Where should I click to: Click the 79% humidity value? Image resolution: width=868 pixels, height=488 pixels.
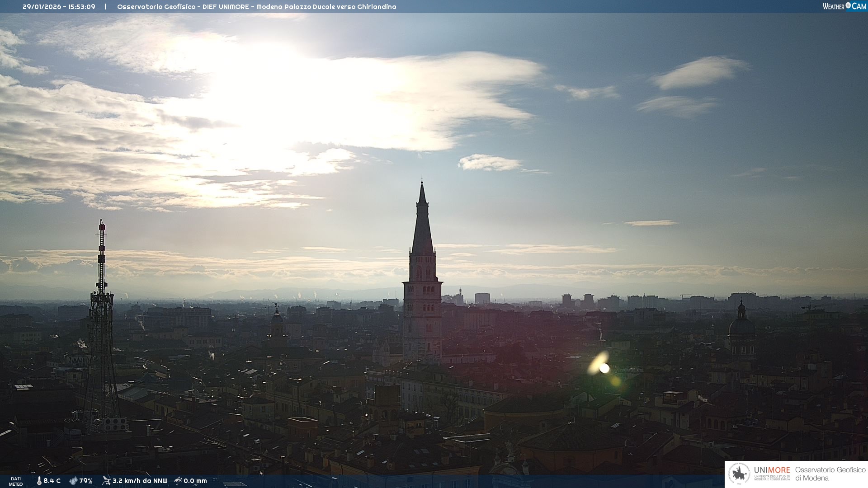point(86,481)
